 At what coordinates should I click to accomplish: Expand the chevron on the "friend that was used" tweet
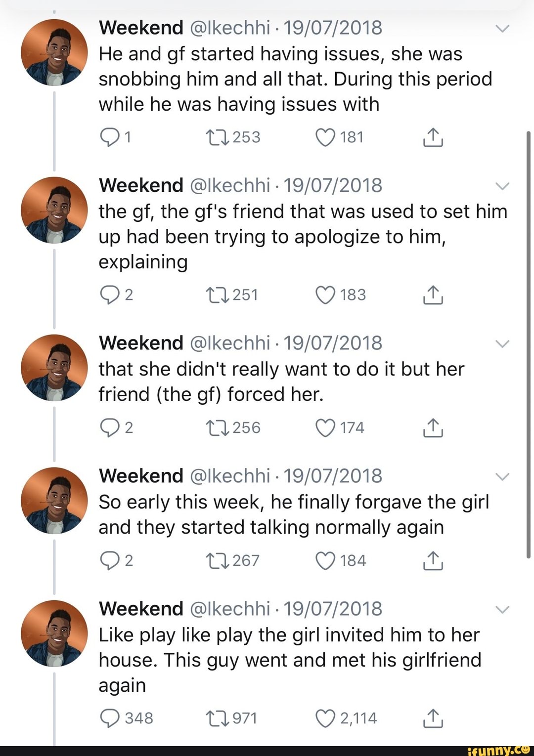tap(502, 186)
